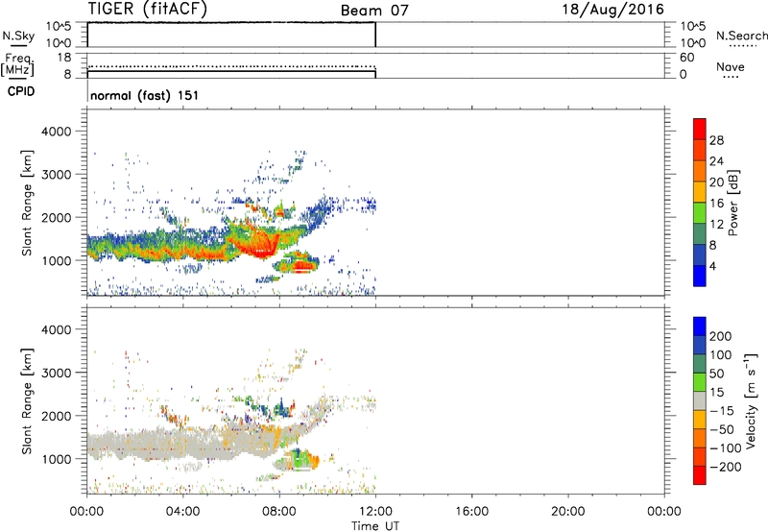The image size is (768, 532).
Task: Click the gray -15 to 15 Velocity colorbar segment
Action: [x=700, y=401]
